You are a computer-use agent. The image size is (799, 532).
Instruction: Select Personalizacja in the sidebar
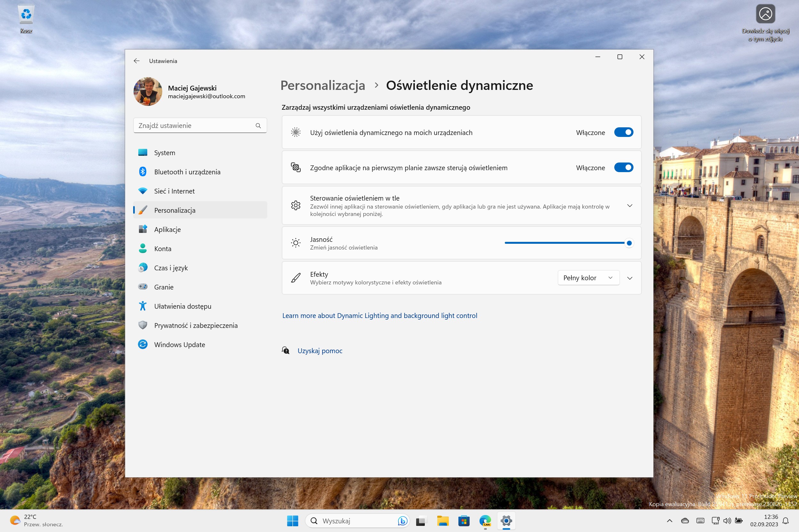(x=200, y=210)
